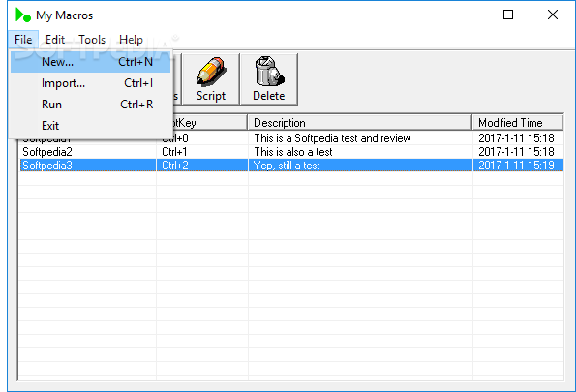
Task: Select the Softpedia2 macro row
Action: point(291,152)
